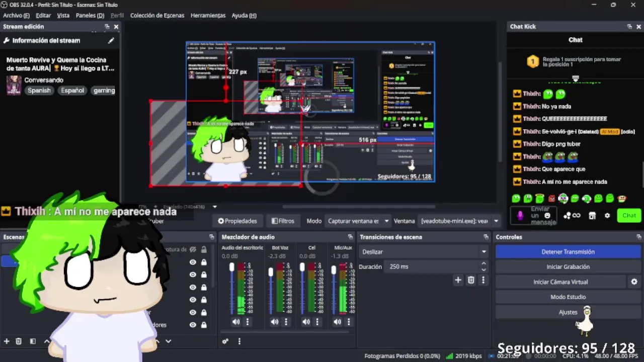
Task: Remove transition with trash icon
Action: [x=471, y=280]
